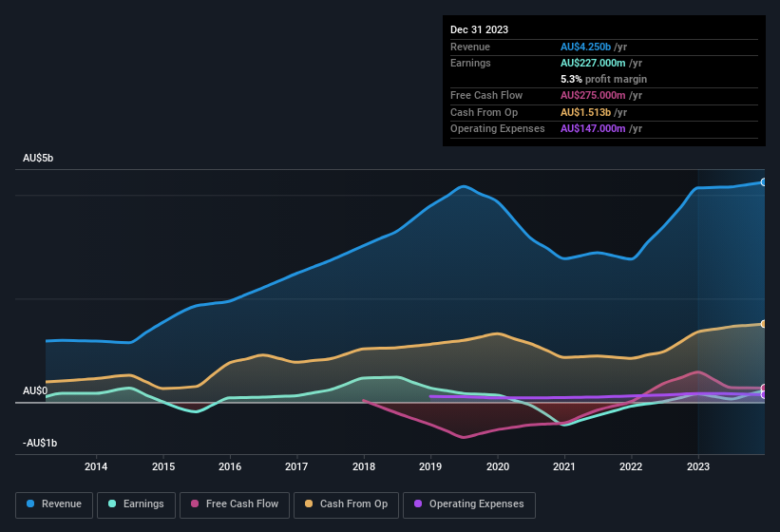Toggle the Cash From Op legend button
The image size is (780, 532).
point(346,504)
